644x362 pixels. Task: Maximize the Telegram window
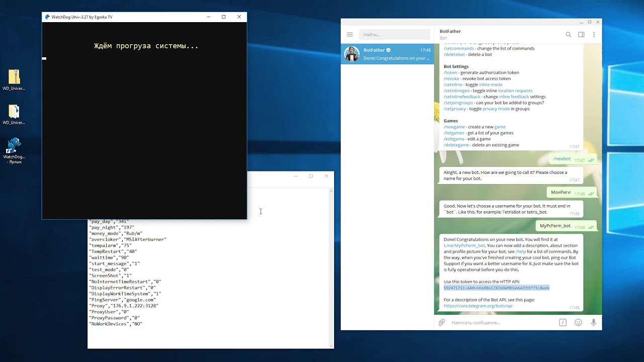click(590, 22)
